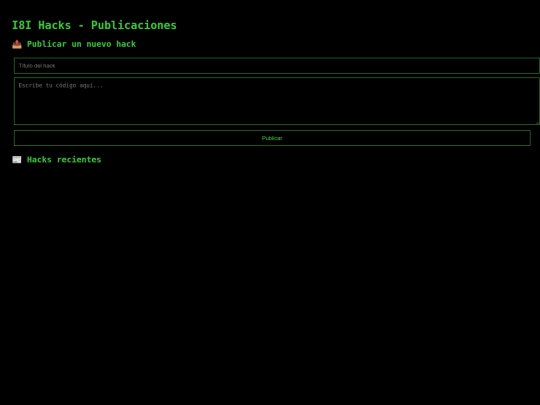
Task: Click the 'Título del hack' input field
Action: 277,66
